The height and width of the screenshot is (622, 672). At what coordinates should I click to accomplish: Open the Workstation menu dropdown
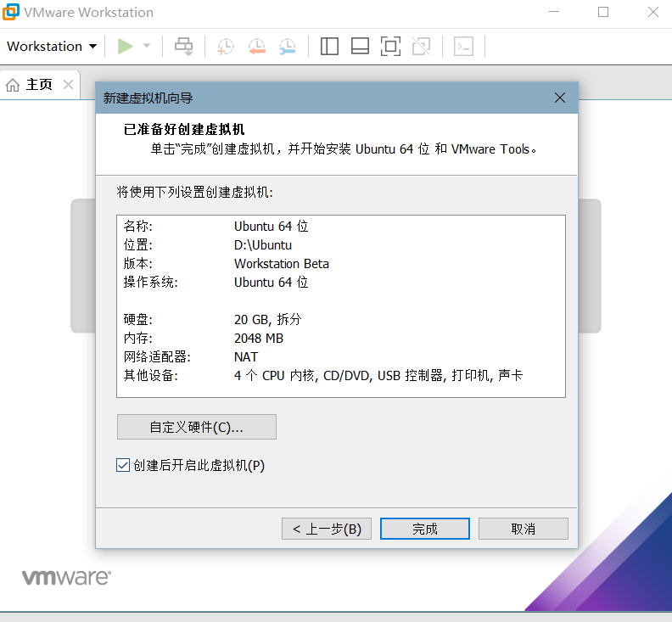click(52, 47)
